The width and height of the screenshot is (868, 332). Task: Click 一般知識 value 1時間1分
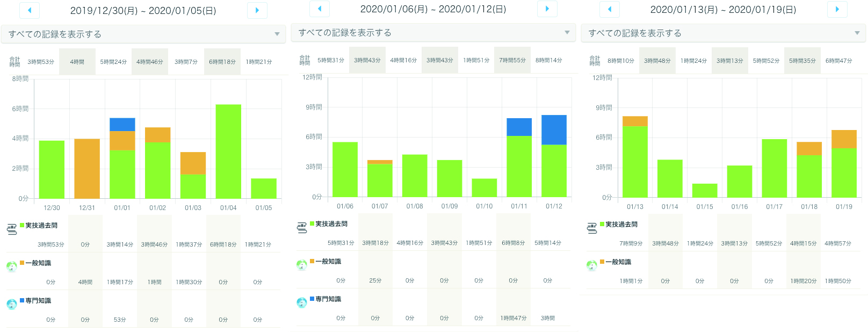(x=631, y=281)
